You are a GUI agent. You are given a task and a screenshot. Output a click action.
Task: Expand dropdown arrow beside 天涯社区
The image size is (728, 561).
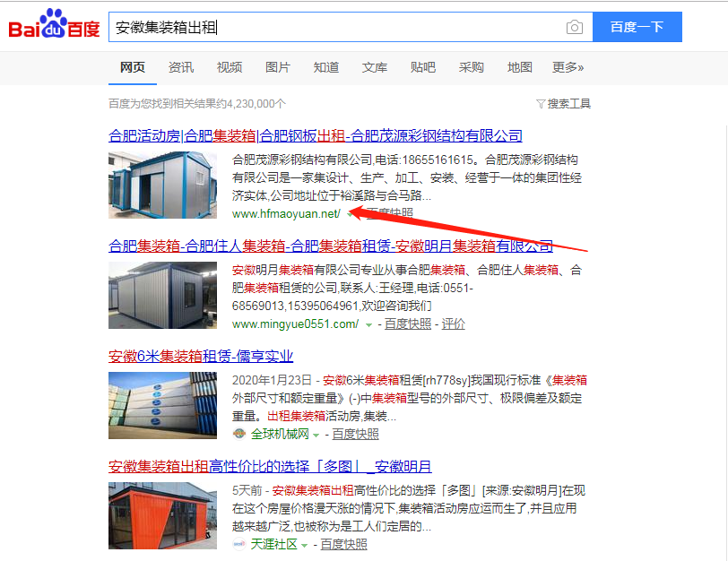(x=305, y=545)
